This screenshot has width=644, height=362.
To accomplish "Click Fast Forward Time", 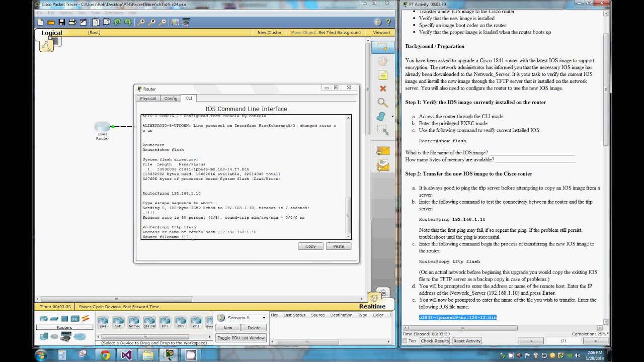I will pyautogui.click(x=141, y=307).
